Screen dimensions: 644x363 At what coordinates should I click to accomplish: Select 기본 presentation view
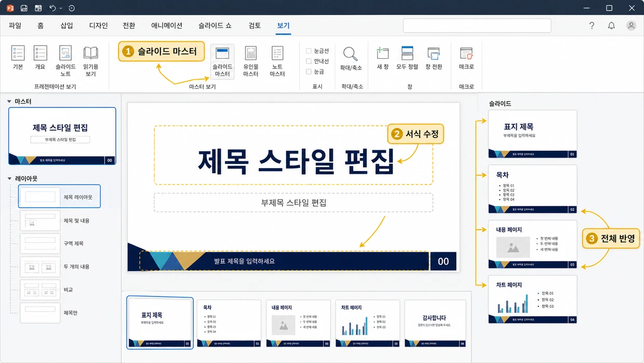(x=18, y=57)
